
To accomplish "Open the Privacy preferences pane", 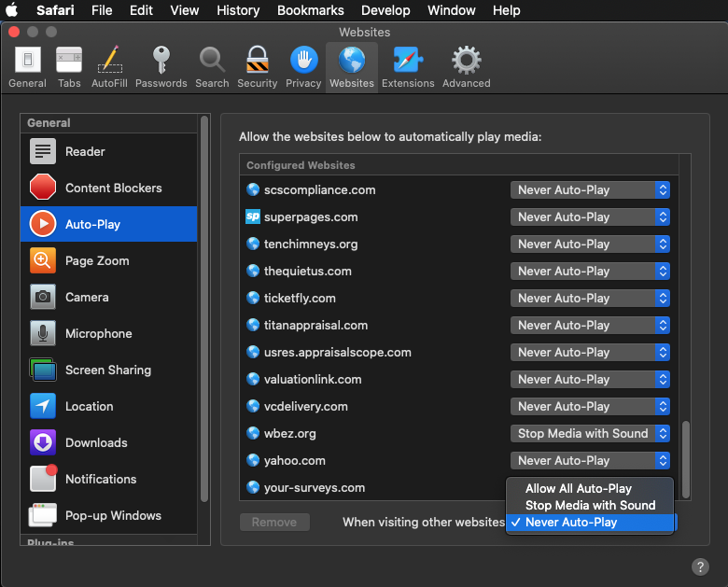I will [303, 67].
